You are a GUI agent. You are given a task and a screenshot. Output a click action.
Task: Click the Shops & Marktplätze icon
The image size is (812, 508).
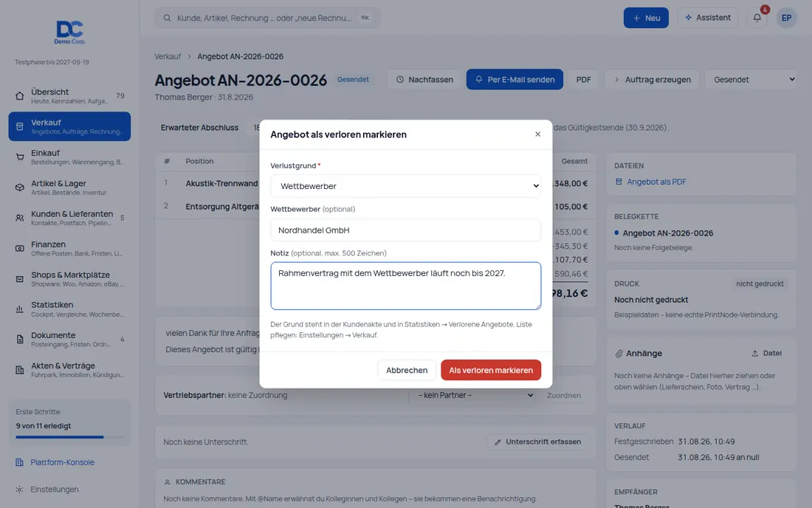coord(20,279)
